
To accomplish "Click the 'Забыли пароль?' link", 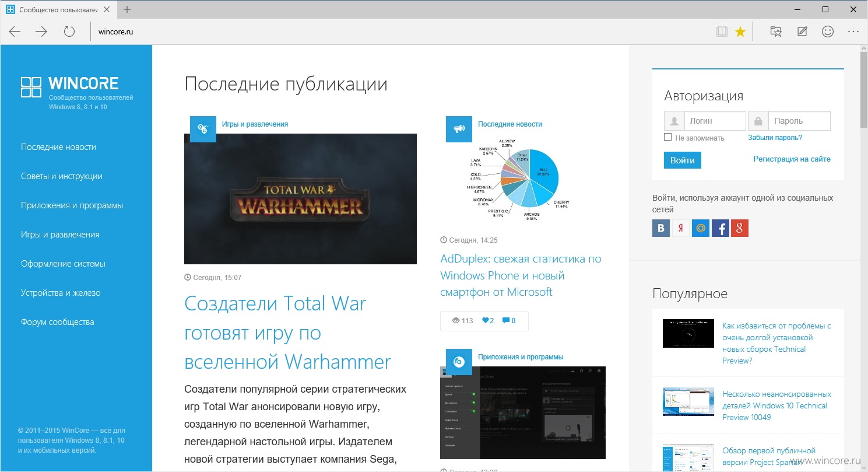I will (x=775, y=138).
